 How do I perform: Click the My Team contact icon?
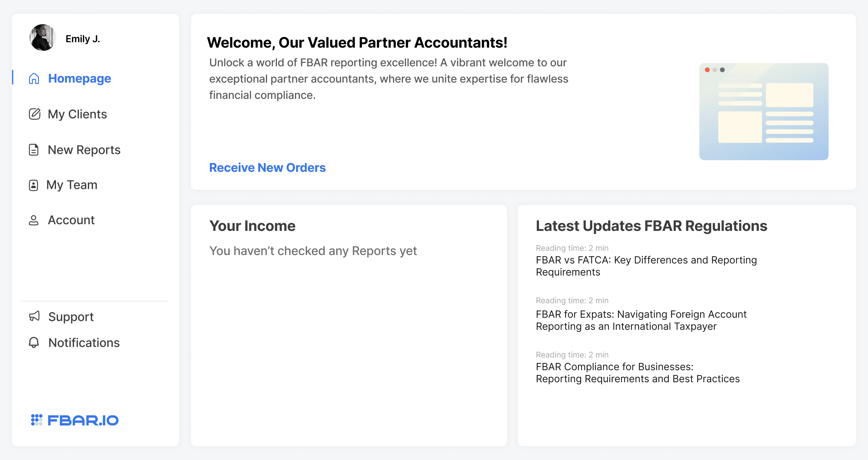(33, 185)
